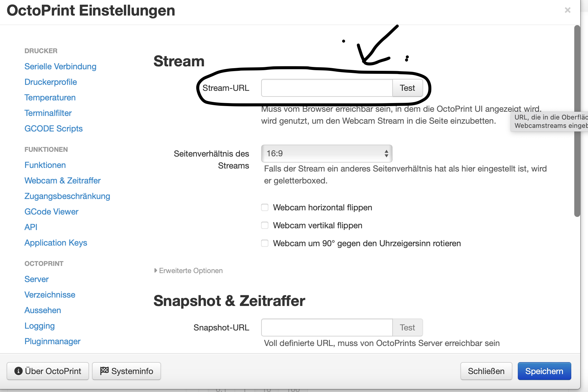The width and height of the screenshot is (588, 392).
Task: Open Webcam & Zeitraffer settings section
Action: 62,180
